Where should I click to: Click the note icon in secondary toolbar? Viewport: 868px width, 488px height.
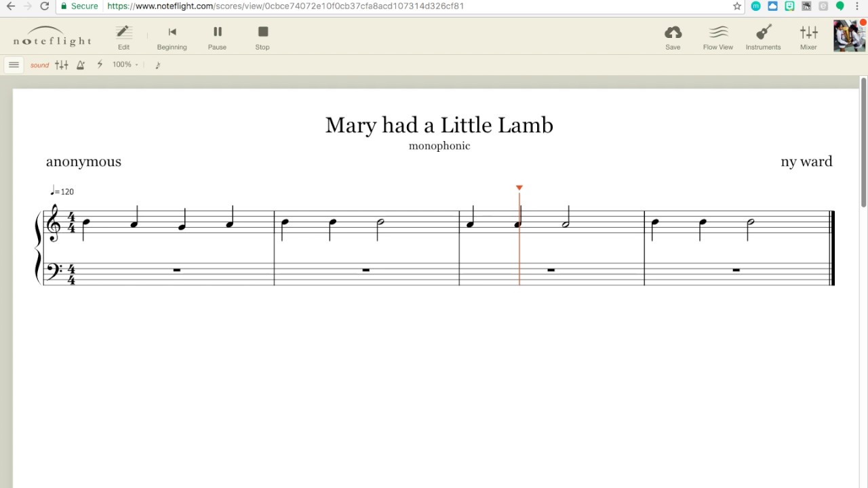click(x=157, y=65)
